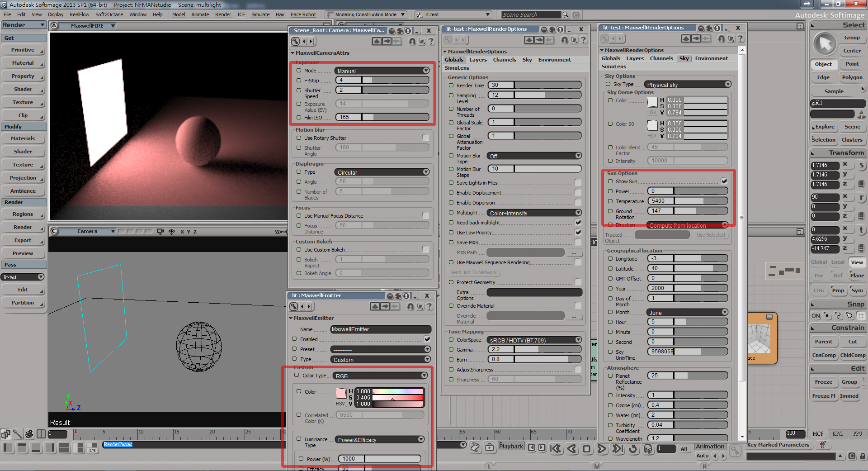This screenshot has width=868, height=471.
Task: Toggle the loop playback icon
Action: (x=633, y=449)
